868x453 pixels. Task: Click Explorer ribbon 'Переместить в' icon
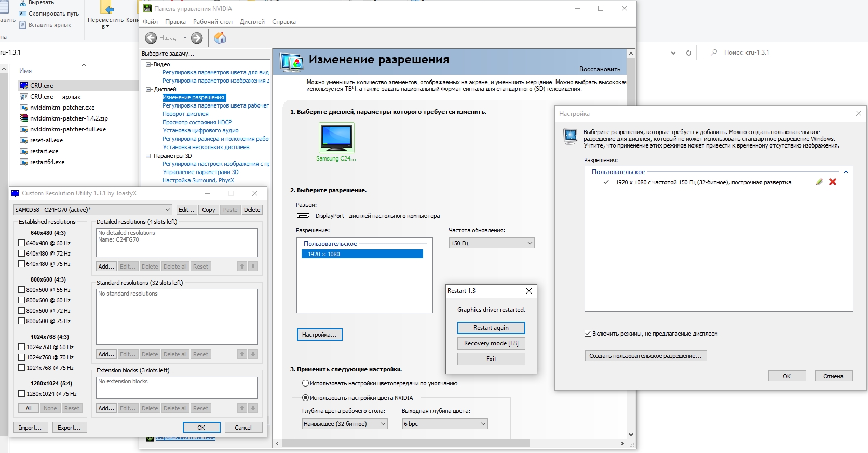click(106, 7)
